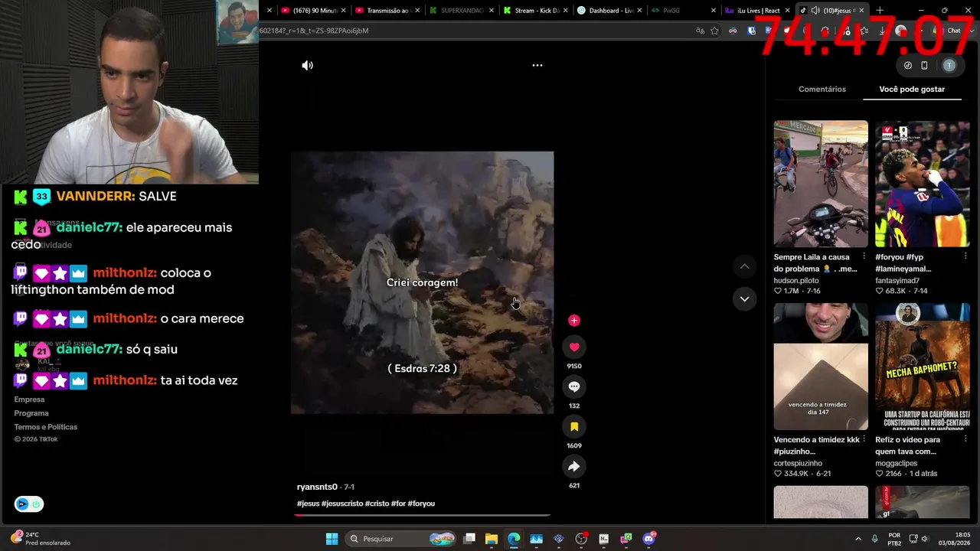
Task: Seek using the video progress bar
Action: (422, 515)
